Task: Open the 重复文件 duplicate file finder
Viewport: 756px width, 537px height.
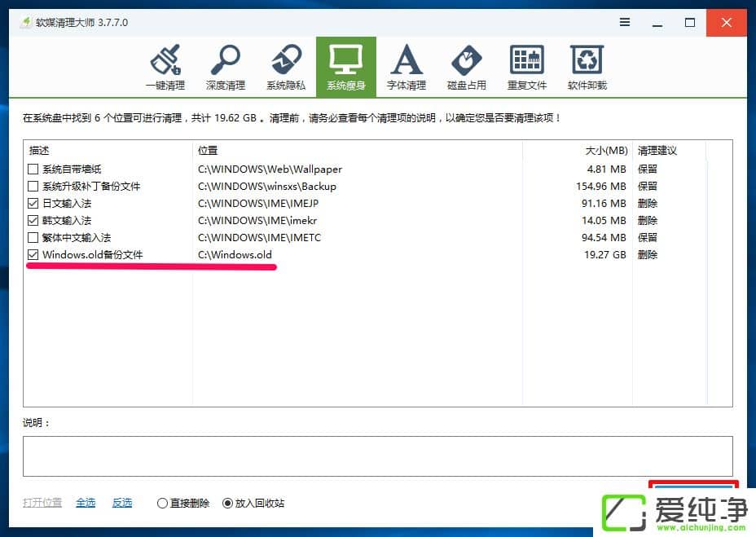Action: (x=526, y=65)
